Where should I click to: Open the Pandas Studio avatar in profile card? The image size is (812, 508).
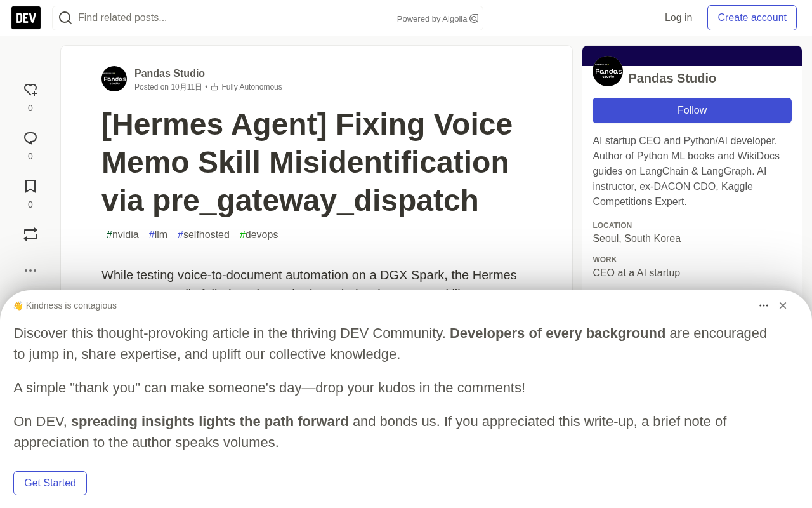pos(608,71)
